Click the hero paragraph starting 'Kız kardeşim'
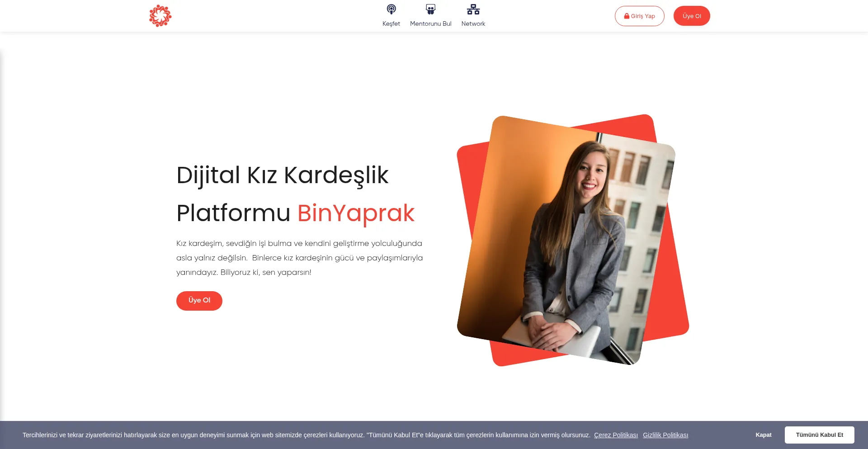Viewport: 868px width, 449px height. pyautogui.click(x=299, y=258)
